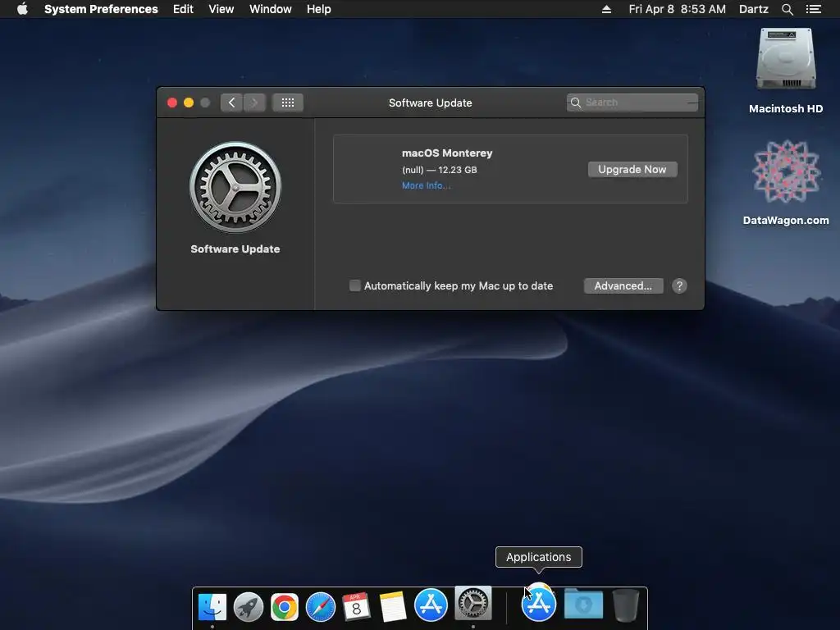Click the Software Update gear icon
Screen dimensions: 840x630
(235, 187)
